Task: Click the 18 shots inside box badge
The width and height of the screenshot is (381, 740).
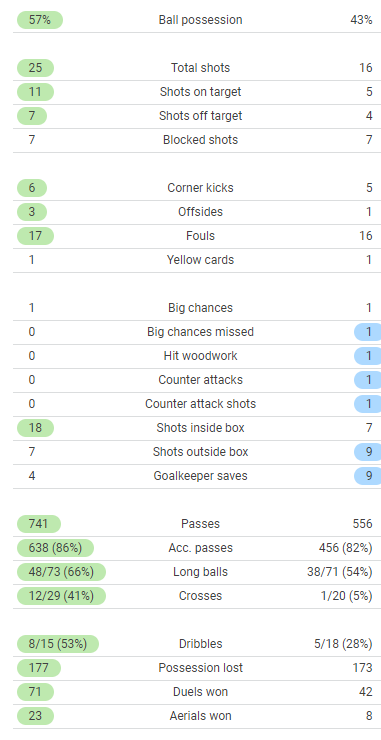Action: point(35,428)
